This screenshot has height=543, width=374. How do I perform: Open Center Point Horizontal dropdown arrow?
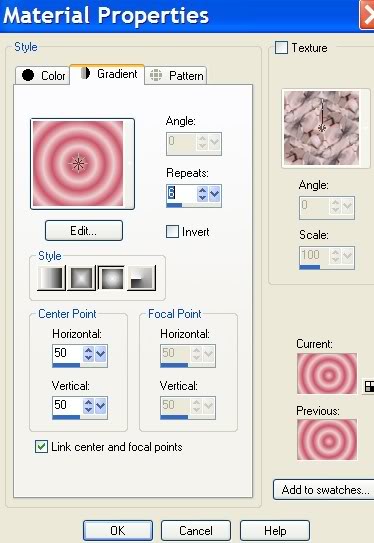[x=100, y=354]
